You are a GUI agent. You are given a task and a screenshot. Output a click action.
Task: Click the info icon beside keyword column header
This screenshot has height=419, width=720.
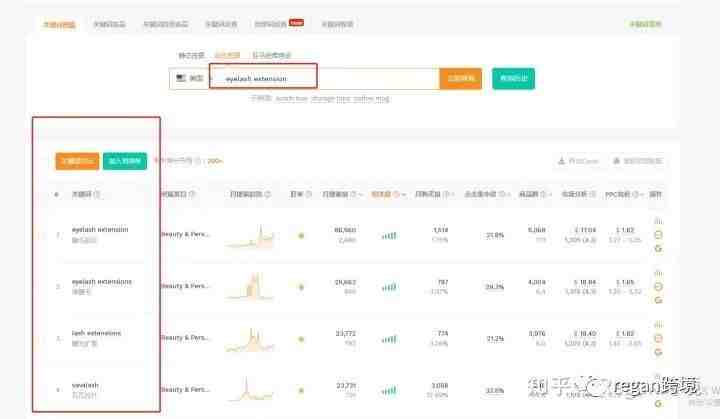97,194
